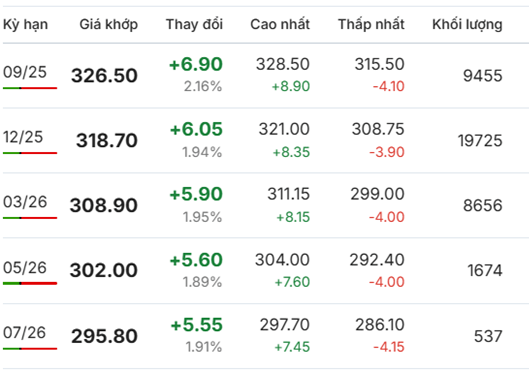Click the 19725 volume figure

pos(480,140)
